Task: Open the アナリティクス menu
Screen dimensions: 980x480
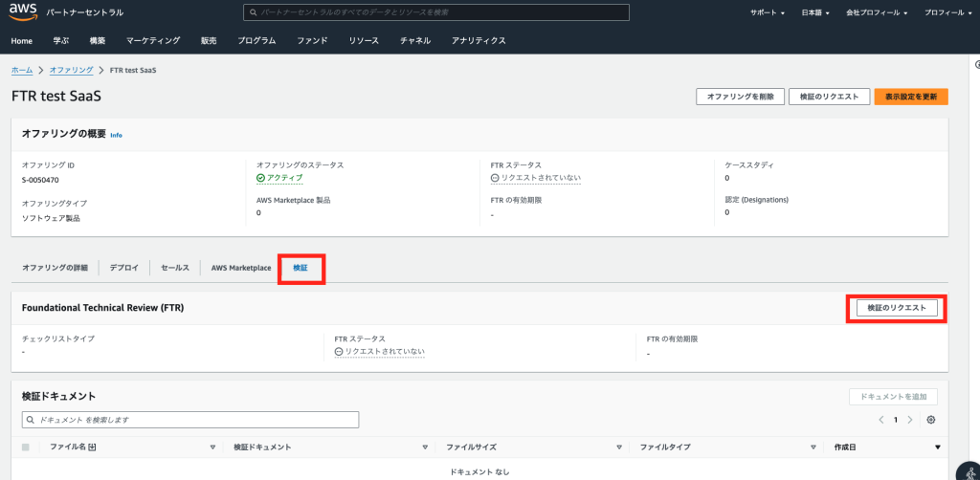Action: 479,40
